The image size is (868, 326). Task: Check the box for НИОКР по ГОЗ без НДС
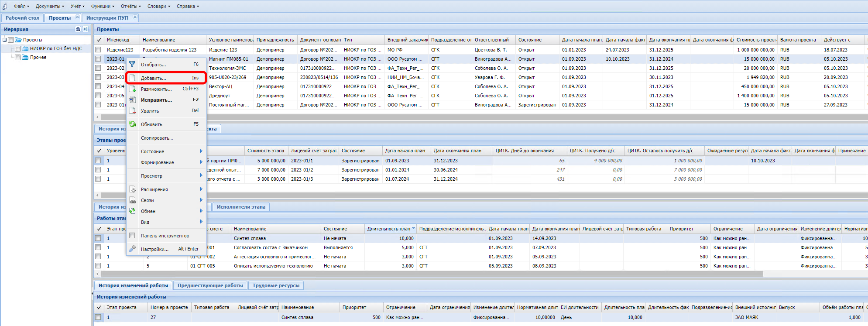coord(18,48)
